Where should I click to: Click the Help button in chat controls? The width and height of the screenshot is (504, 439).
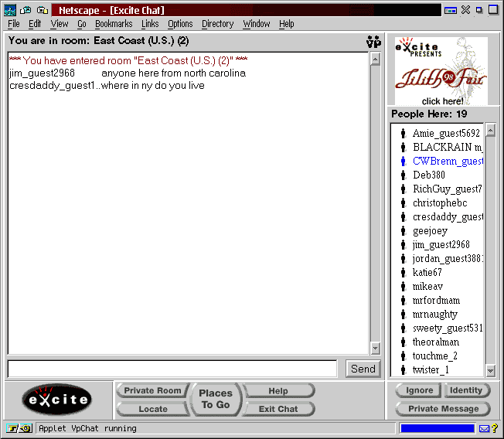[x=278, y=391]
